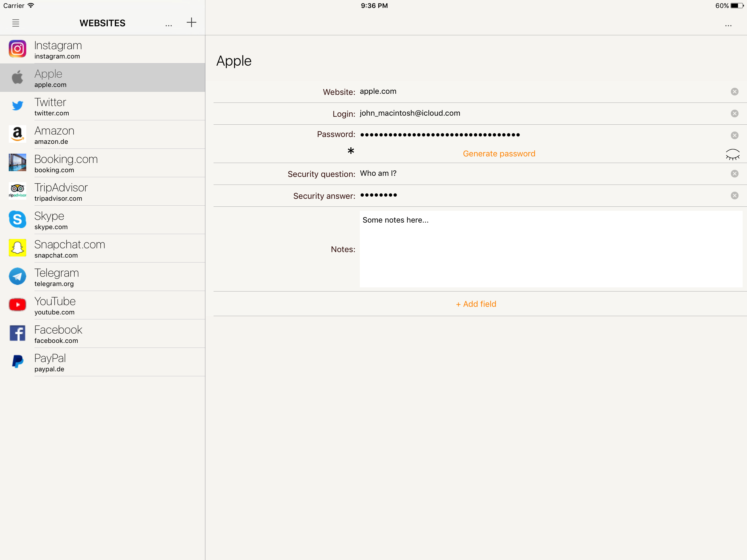747x560 pixels.
Task: Select the Amazon entry name
Action: pos(54,131)
